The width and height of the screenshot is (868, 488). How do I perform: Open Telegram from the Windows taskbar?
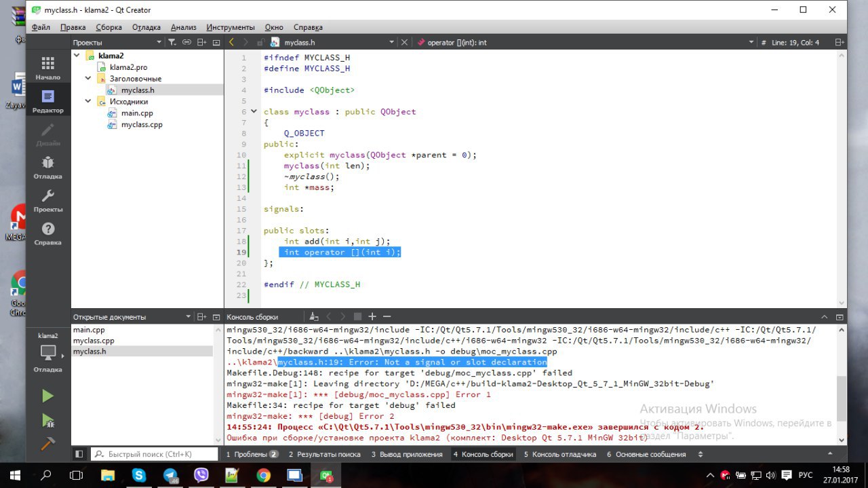[170, 475]
